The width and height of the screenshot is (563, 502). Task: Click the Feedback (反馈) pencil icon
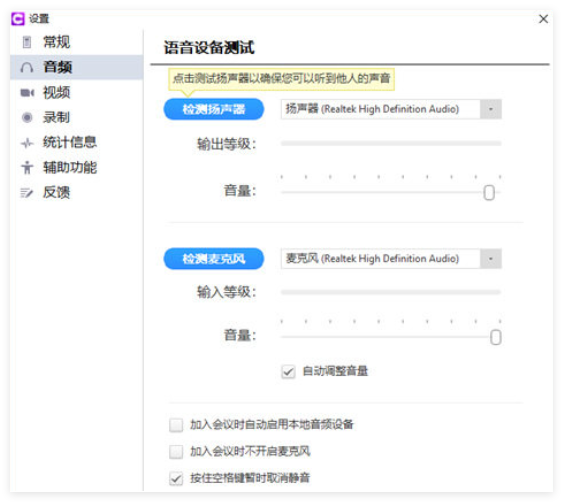[x=27, y=193]
